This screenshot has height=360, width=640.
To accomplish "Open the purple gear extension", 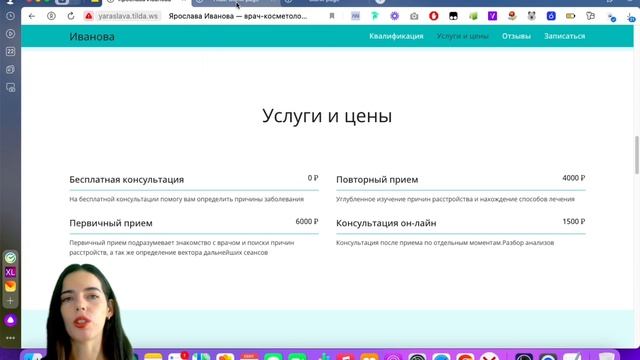I will [x=394, y=16].
